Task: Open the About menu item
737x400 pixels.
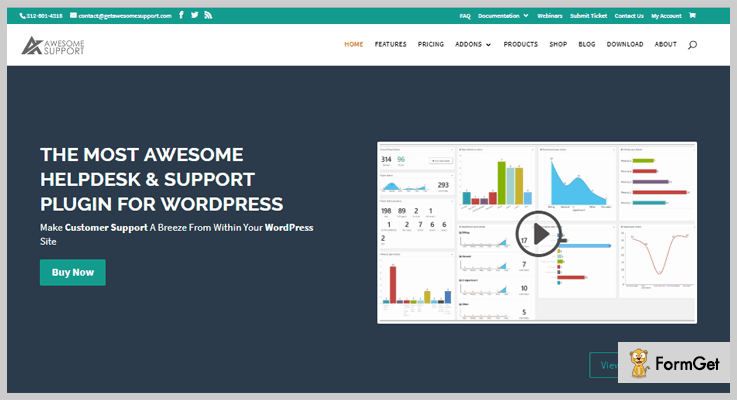Action: [666, 44]
